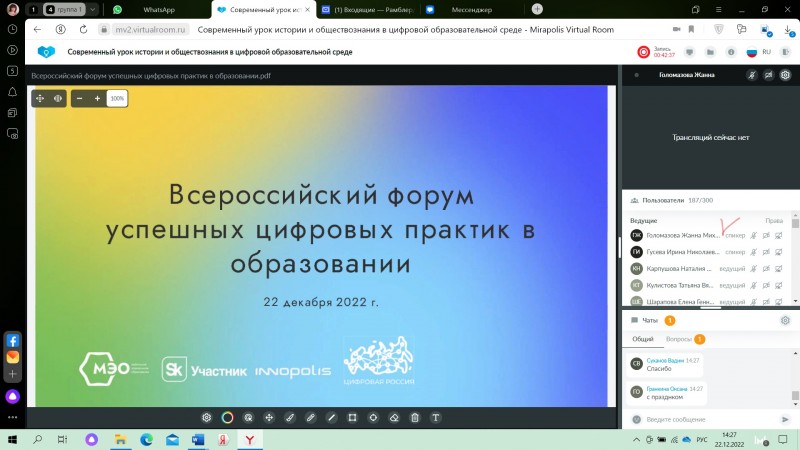800x450 pixels.
Task: Toggle disabled camera in video panel header
Action: tap(768, 75)
